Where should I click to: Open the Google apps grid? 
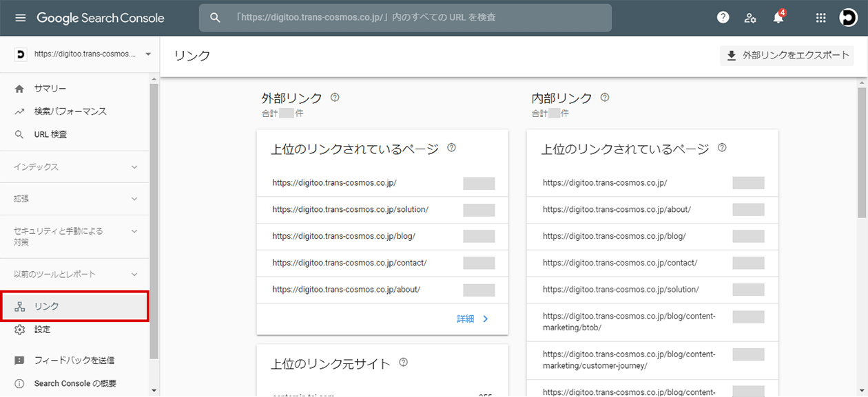click(x=820, y=18)
